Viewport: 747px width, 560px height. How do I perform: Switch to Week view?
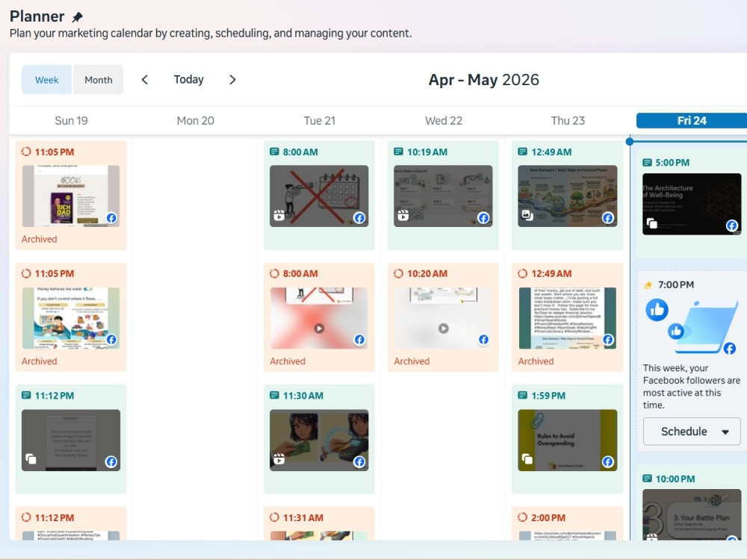[46, 80]
